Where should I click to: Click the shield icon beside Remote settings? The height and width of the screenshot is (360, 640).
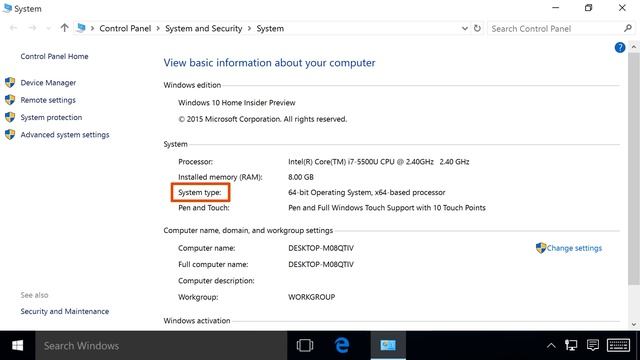click(10, 100)
